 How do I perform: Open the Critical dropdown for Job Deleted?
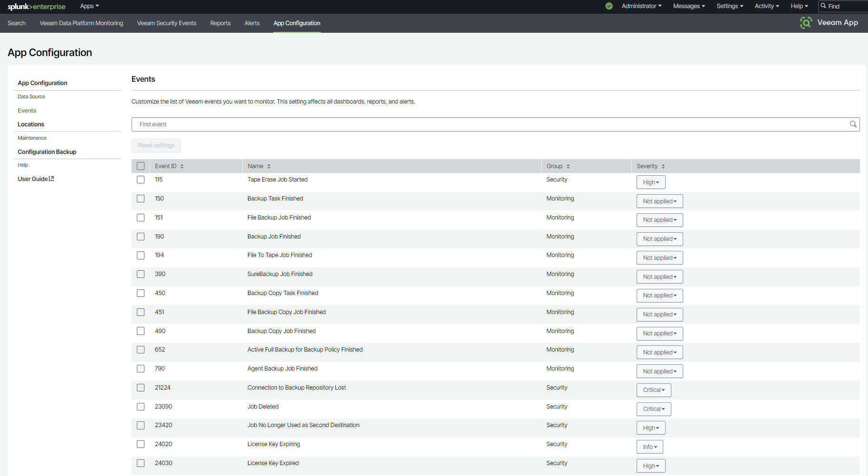pos(654,409)
